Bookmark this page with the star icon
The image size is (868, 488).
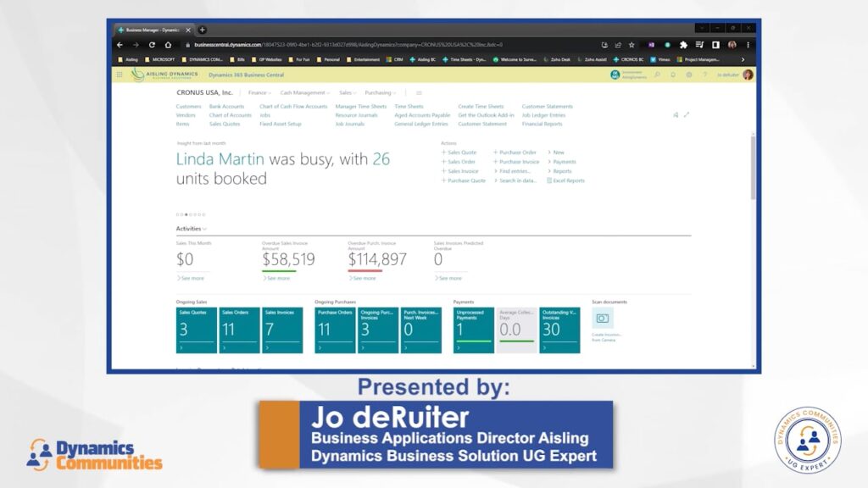click(x=632, y=45)
